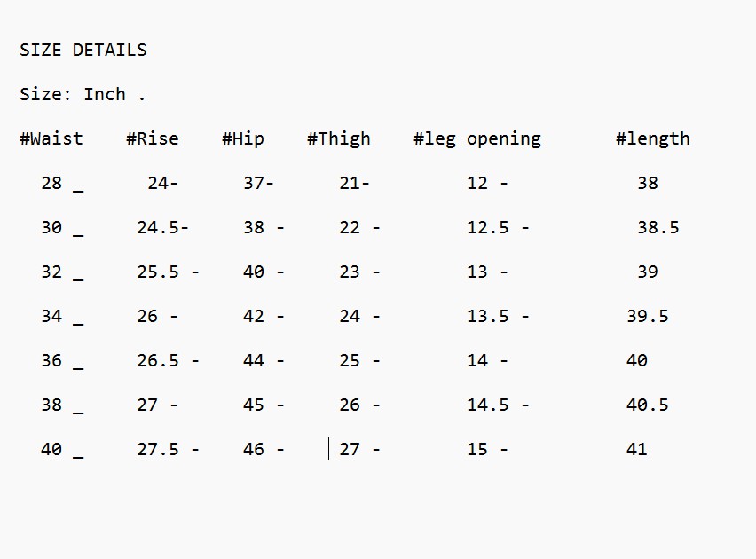Click the 'Size: Inch .' line
756x559 pixels.
(83, 95)
